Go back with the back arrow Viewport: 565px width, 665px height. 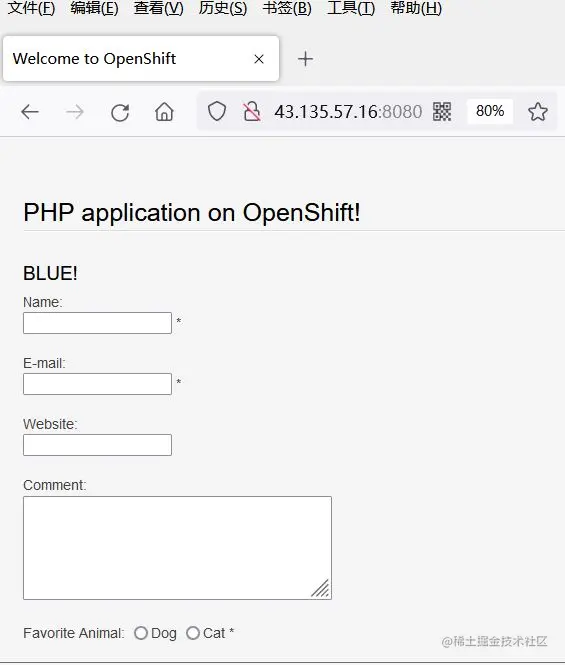[x=30, y=112]
